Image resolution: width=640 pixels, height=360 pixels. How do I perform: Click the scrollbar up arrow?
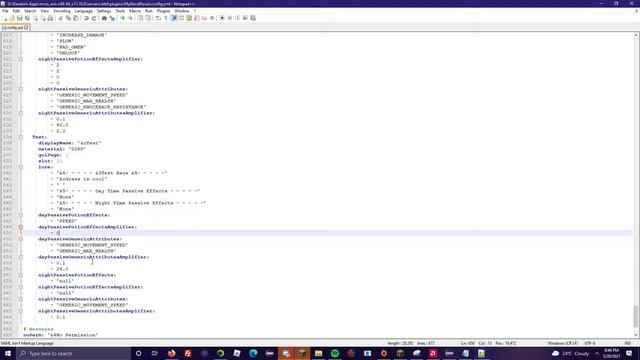tap(636, 36)
